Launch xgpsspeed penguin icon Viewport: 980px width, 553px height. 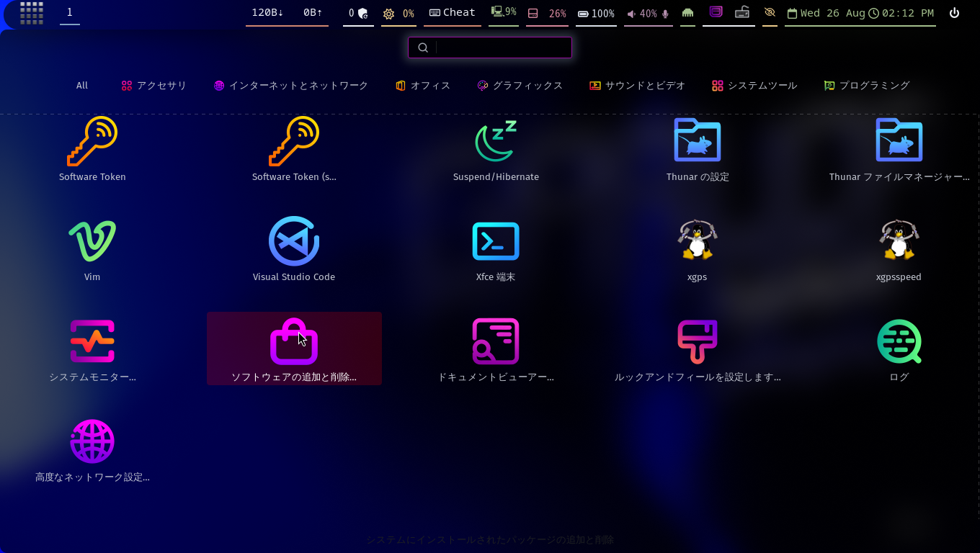[899, 240]
